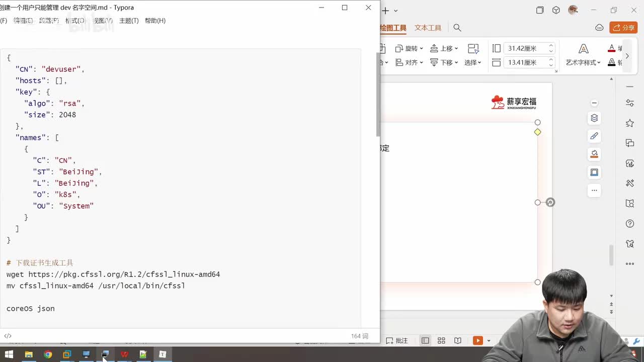
Task: Click the minus collapse button on floating toolbar
Action: pyautogui.click(x=594, y=103)
